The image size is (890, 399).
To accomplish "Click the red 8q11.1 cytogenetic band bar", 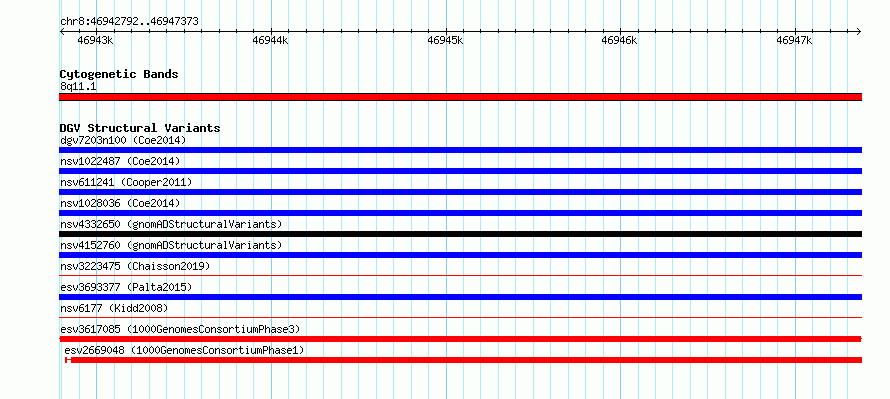I will coord(460,97).
